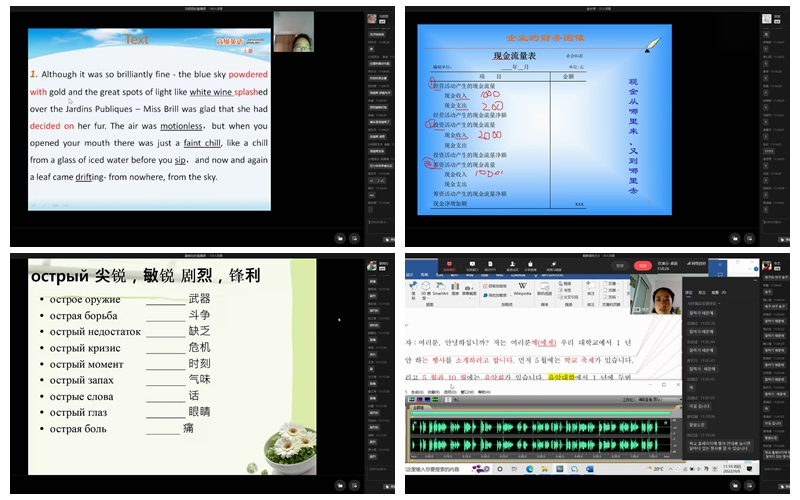Click the red end meeting button
This screenshot has width=800, height=500.
coord(644,266)
